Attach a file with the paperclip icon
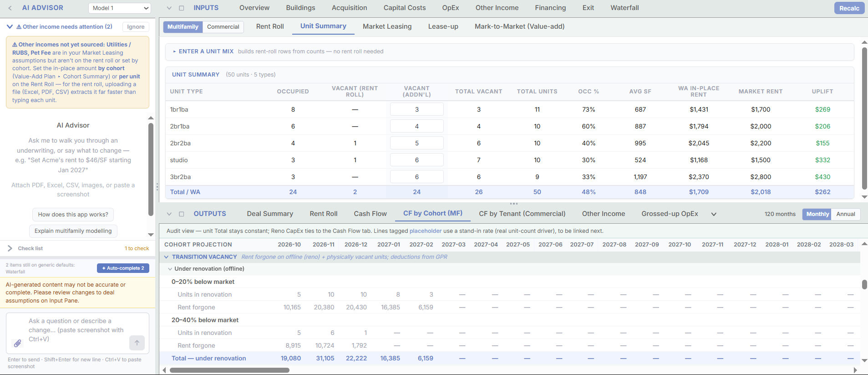The width and height of the screenshot is (868, 375). pyautogui.click(x=17, y=343)
